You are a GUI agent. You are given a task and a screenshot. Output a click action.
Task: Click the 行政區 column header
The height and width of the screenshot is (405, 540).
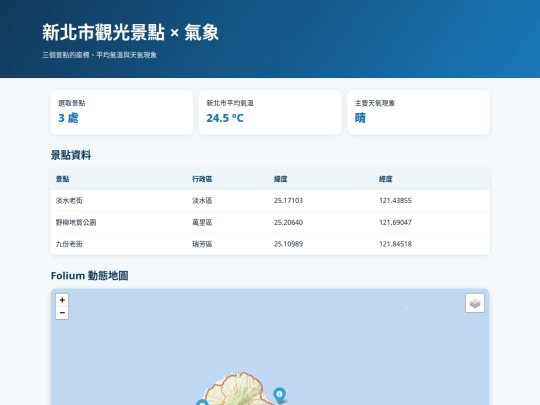coord(202,179)
